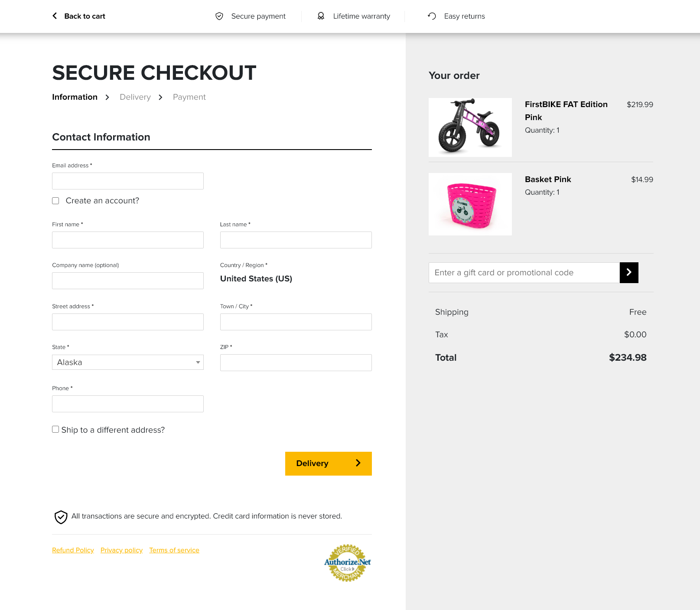Apply promo code with black arrow button
This screenshot has height=610, width=700.
pyautogui.click(x=629, y=273)
